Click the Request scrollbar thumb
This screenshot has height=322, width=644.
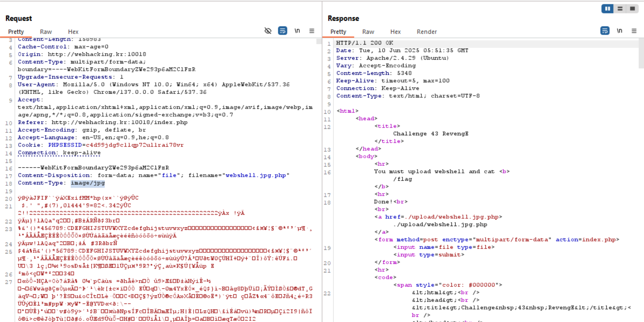(x=318, y=41)
